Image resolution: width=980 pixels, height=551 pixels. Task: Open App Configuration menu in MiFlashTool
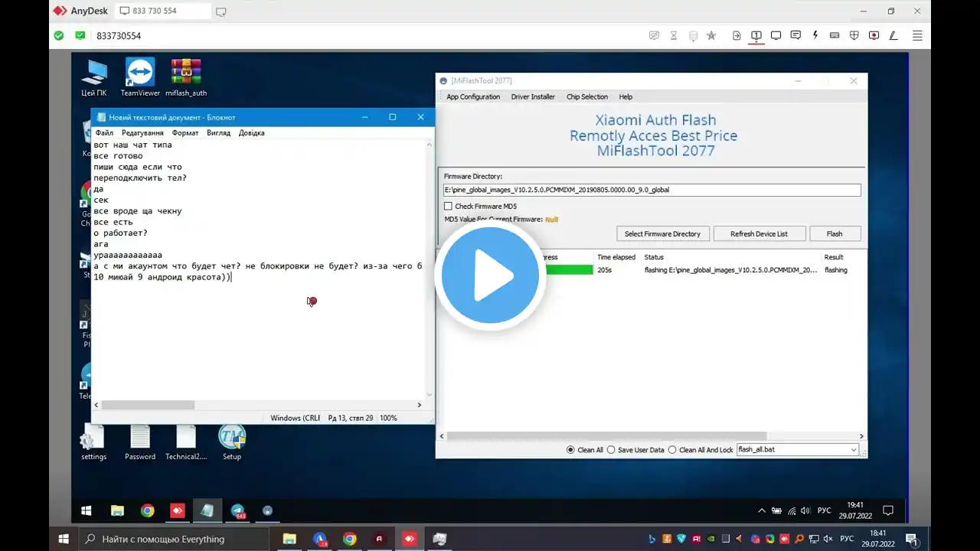[473, 96]
